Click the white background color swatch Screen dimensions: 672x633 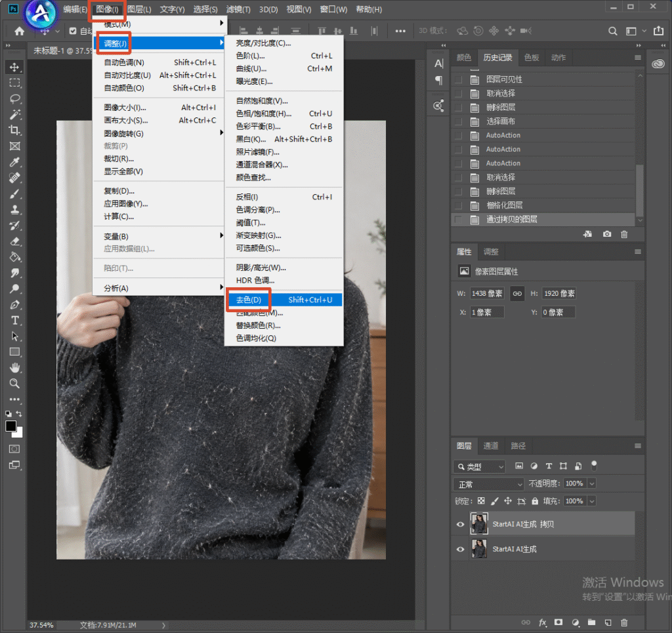(x=19, y=434)
